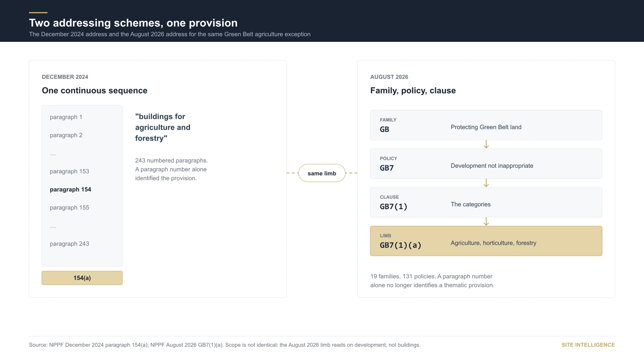This screenshot has width=644, height=362.
Task: Open the Family GB Protecting Green Belt box
Action: [486, 125]
